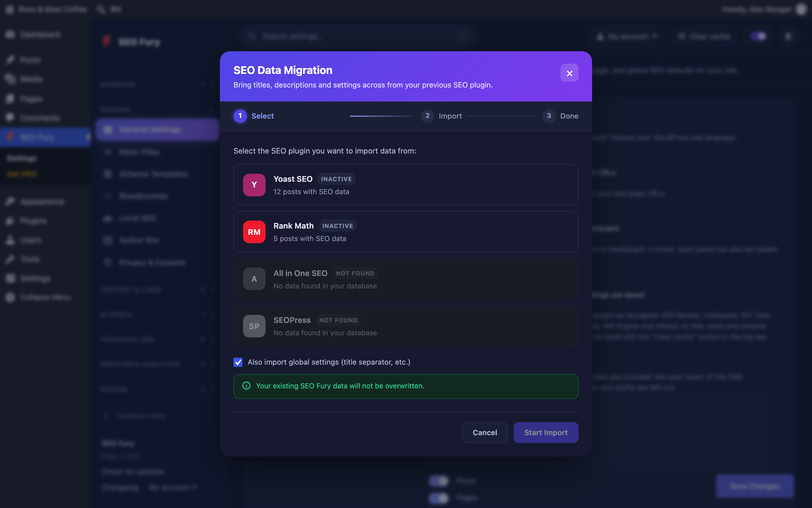The height and width of the screenshot is (508, 812).
Task: Click All in One SEO NOT FOUND badge
Action: [x=355, y=273]
